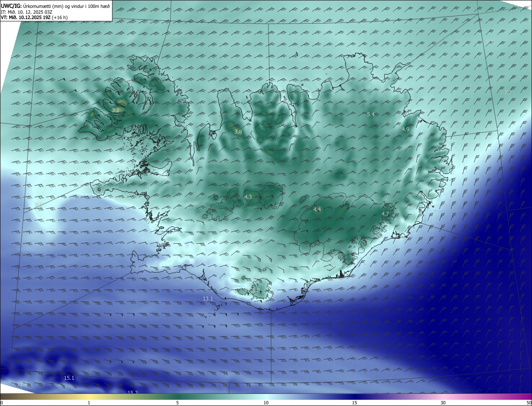Select the 4.4 value label on the map
The width and height of the screenshot is (532, 406).
coord(317,210)
